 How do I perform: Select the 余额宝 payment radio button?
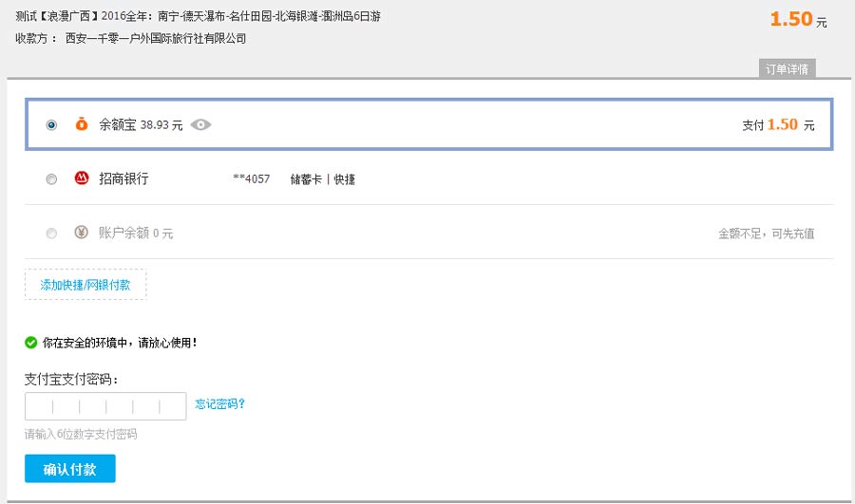click(x=51, y=124)
